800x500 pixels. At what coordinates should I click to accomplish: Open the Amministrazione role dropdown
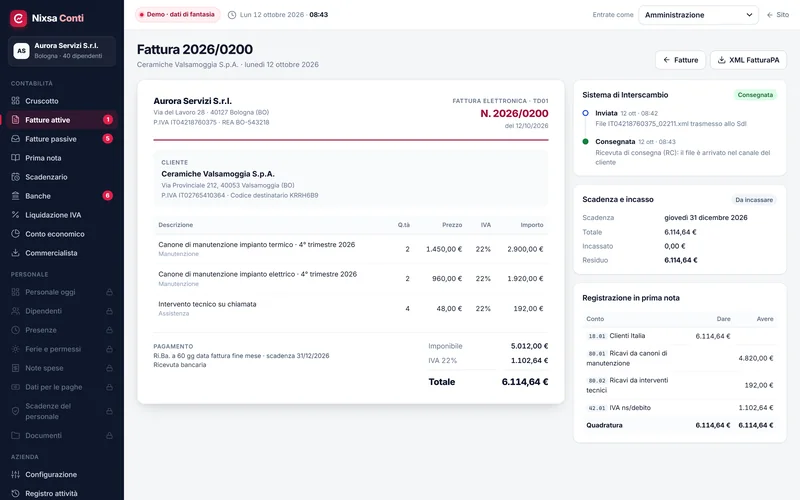coord(698,15)
